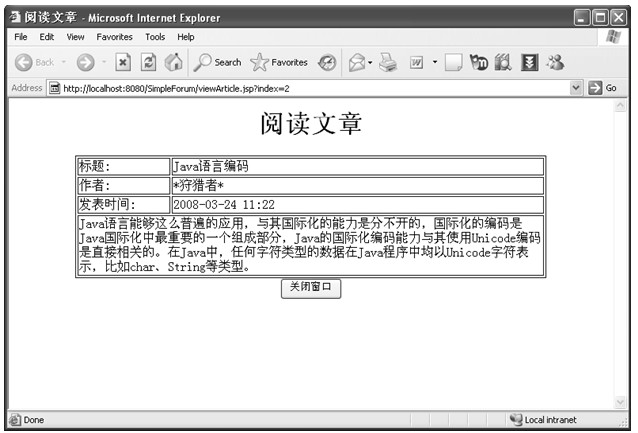Open the File menu

tap(21, 37)
